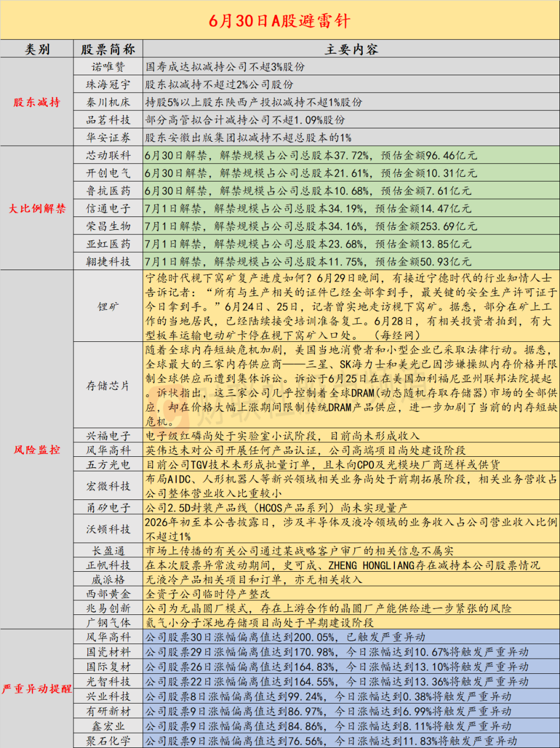Screen dimensions: 560x748
Task: Pick stock name "聚石化学"
Action: pos(108,741)
